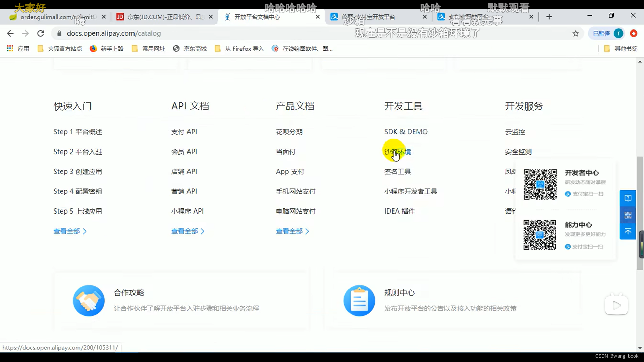Viewport: 644px width, 362px height.
Task: Open the App 支付 product doc
Action: point(290,171)
